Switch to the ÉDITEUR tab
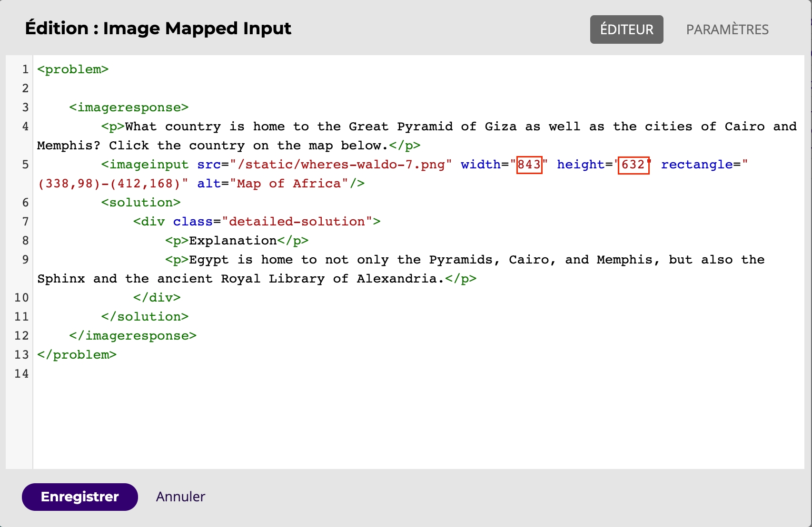Screen dimensions: 812x527 click(626, 29)
